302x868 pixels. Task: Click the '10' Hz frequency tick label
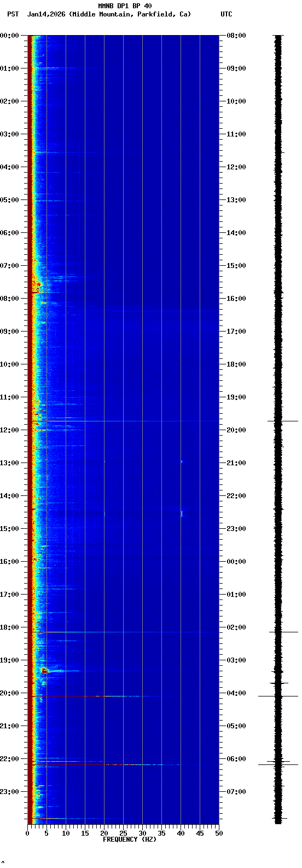tap(66, 833)
